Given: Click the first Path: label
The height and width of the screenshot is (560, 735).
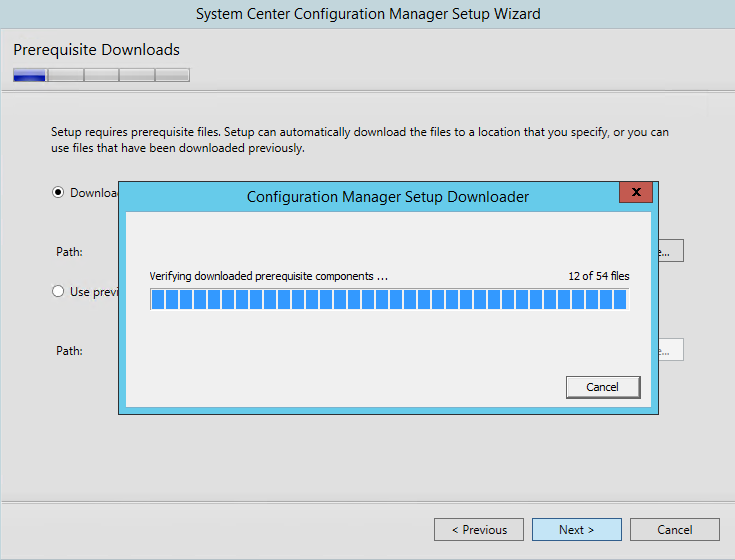Looking at the screenshot, I should coord(69,252).
